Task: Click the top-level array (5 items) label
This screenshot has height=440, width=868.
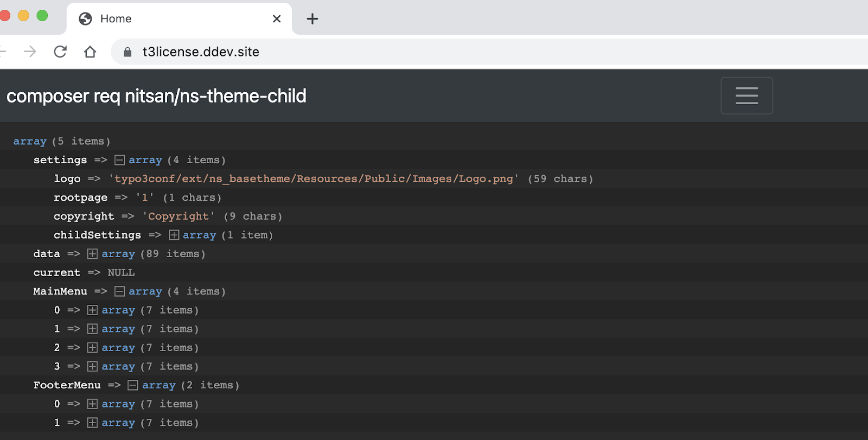Action: 62,141
